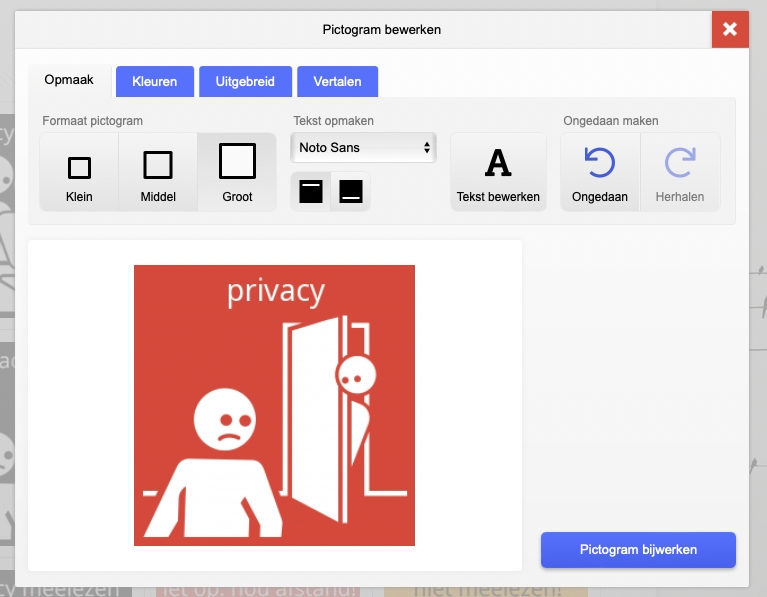
Task: Place text at top of pictogram
Action: [x=311, y=191]
